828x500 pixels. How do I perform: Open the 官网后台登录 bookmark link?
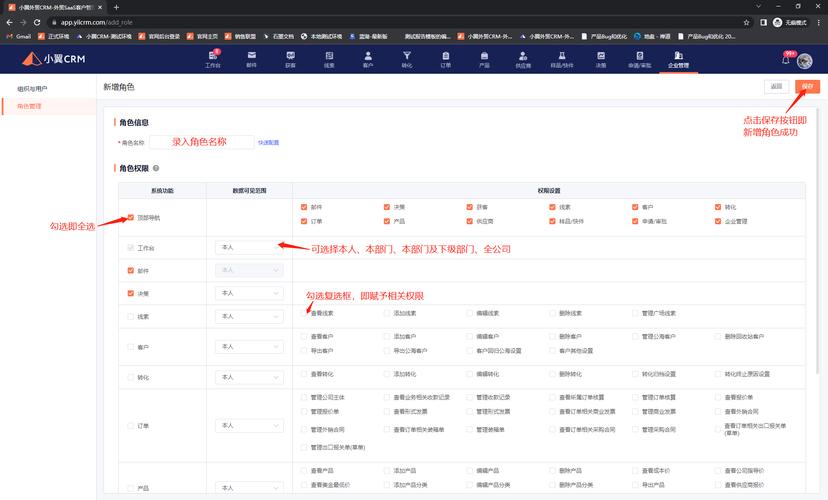point(159,36)
